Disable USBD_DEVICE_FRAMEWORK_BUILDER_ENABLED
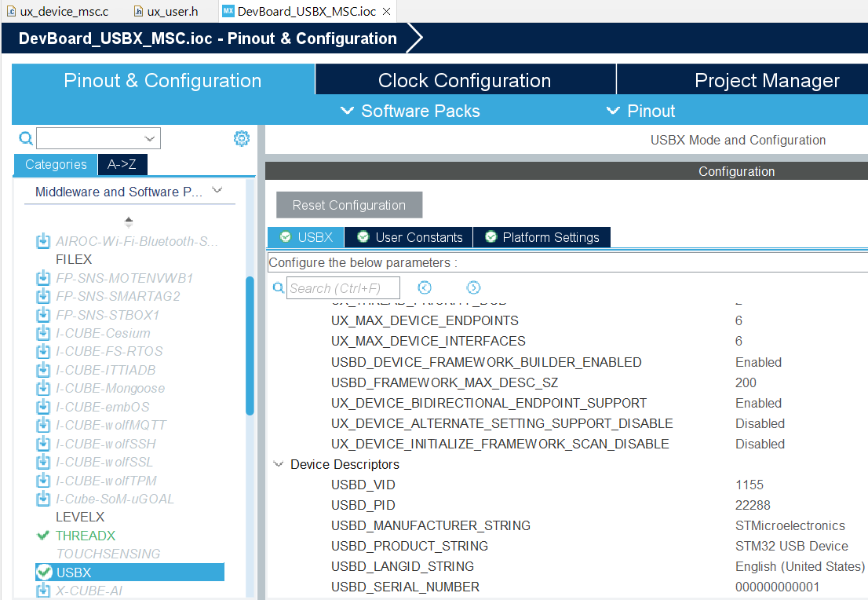868x600 pixels. [x=758, y=362]
